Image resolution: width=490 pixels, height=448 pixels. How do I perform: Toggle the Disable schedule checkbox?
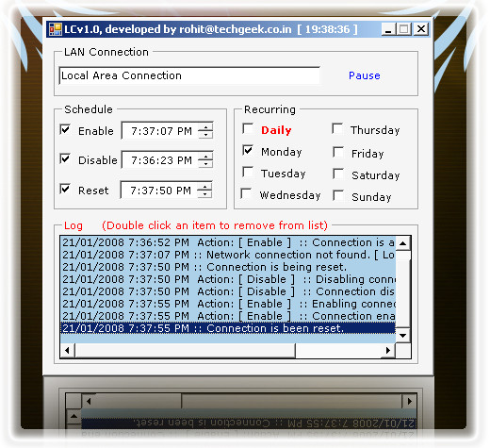65,158
